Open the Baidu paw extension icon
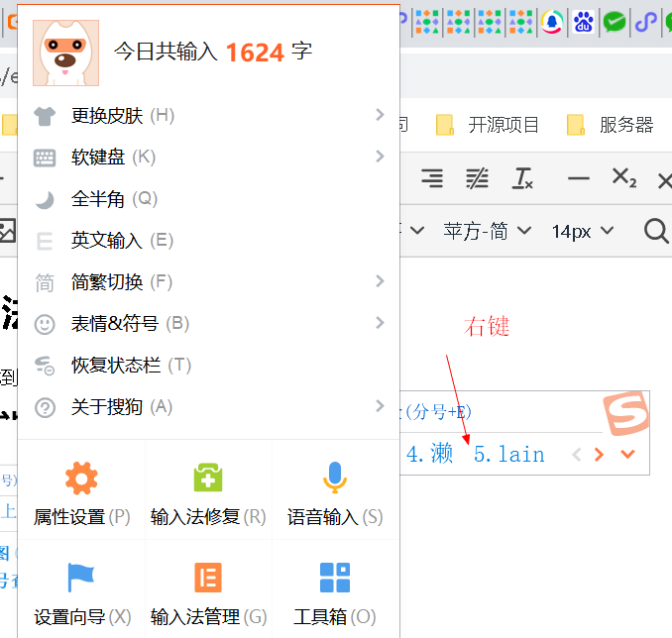Image resolution: width=672 pixels, height=638 pixels. (583, 22)
